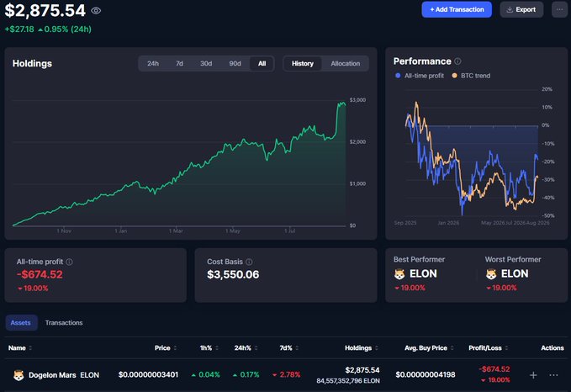Open the more options ellipsis at top

tap(559, 9)
